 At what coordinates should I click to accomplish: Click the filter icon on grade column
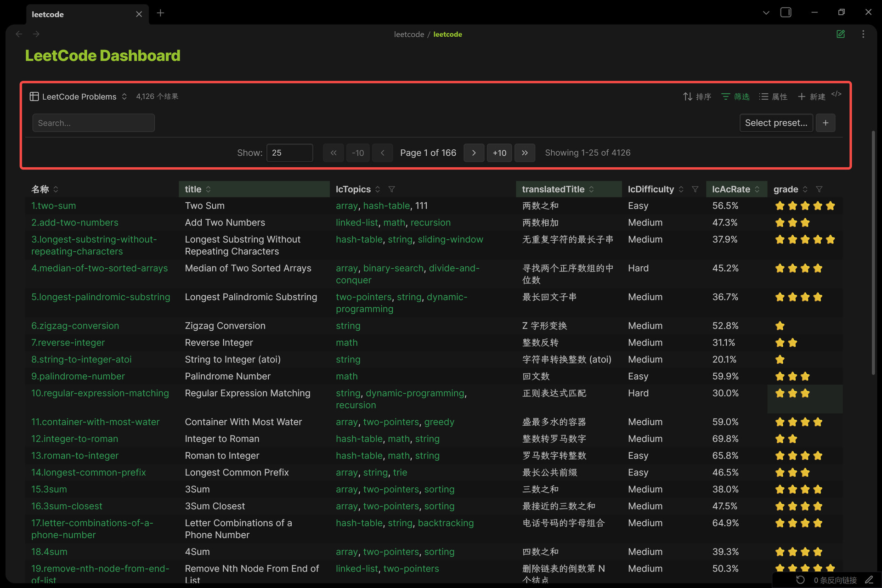click(x=819, y=189)
